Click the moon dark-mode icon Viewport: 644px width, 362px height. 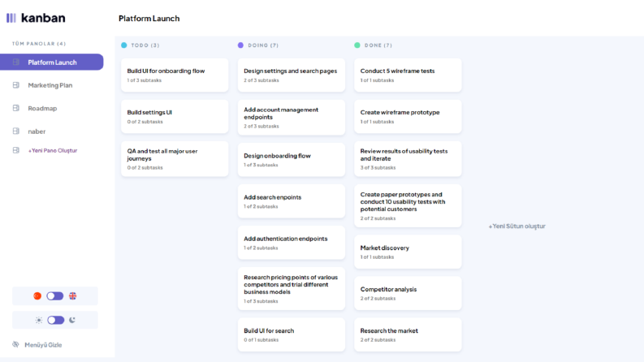[x=72, y=320]
